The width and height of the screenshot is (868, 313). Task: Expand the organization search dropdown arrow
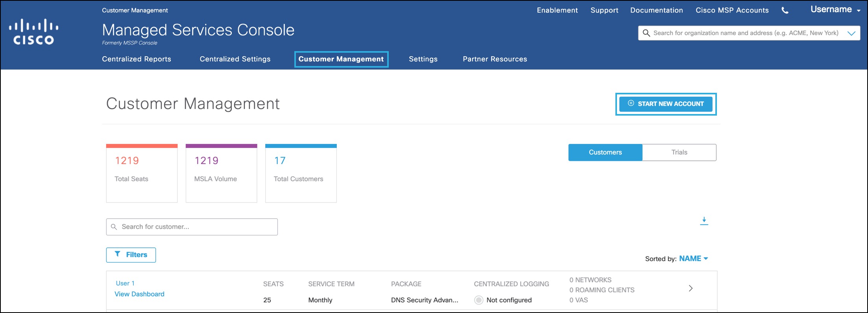pos(851,33)
